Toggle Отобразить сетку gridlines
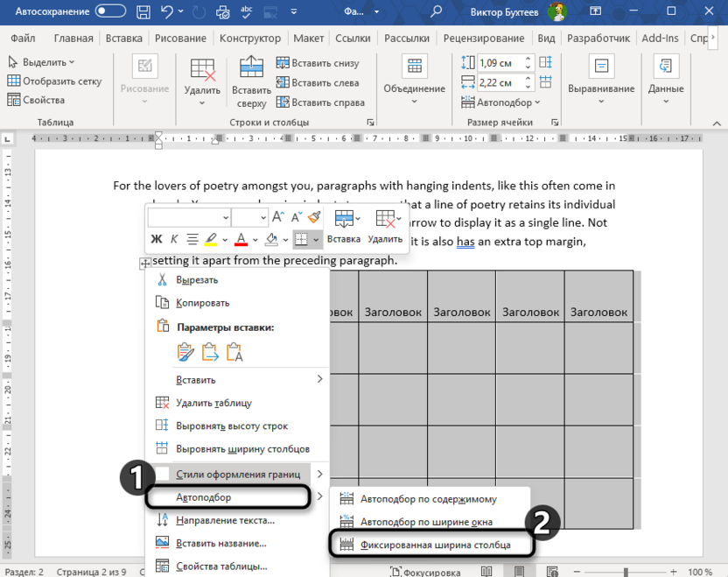728x577 pixels. coord(54,81)
